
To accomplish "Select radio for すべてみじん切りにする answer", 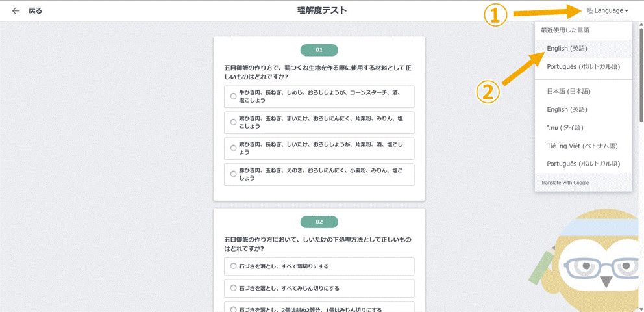I will coord(233,288).
